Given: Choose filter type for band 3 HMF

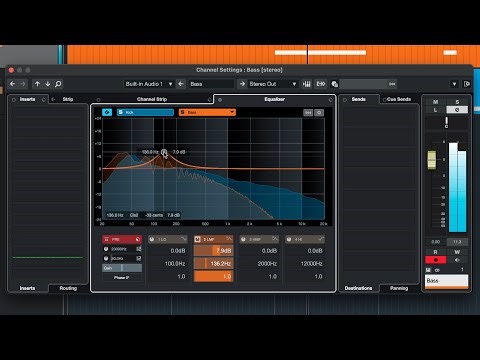Looking at the screenshot, I should [275, 239].
